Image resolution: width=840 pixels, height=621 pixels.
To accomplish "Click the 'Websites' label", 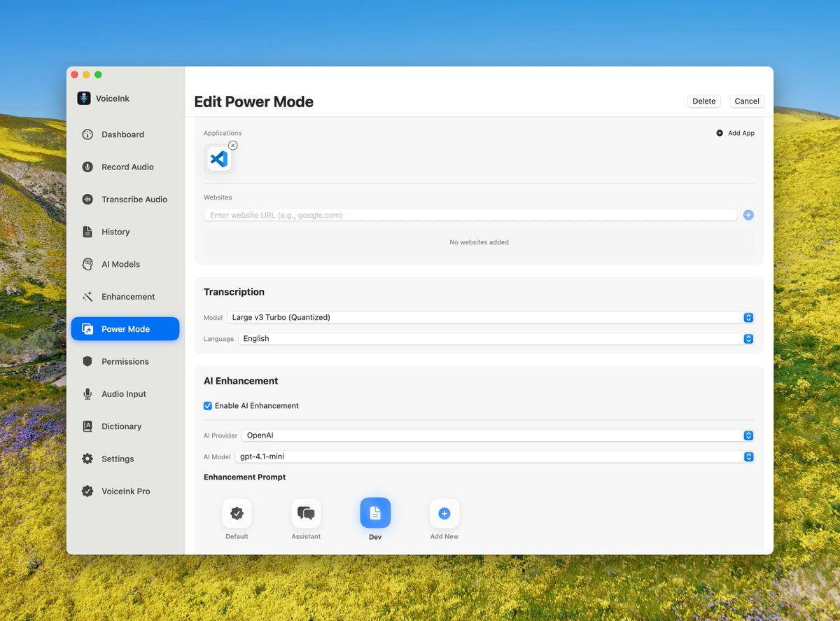I will [x=218, y=197].
